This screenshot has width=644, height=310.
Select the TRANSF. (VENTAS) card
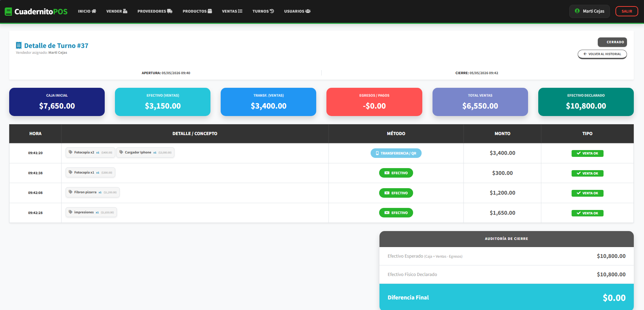click(x=268, y=102)
